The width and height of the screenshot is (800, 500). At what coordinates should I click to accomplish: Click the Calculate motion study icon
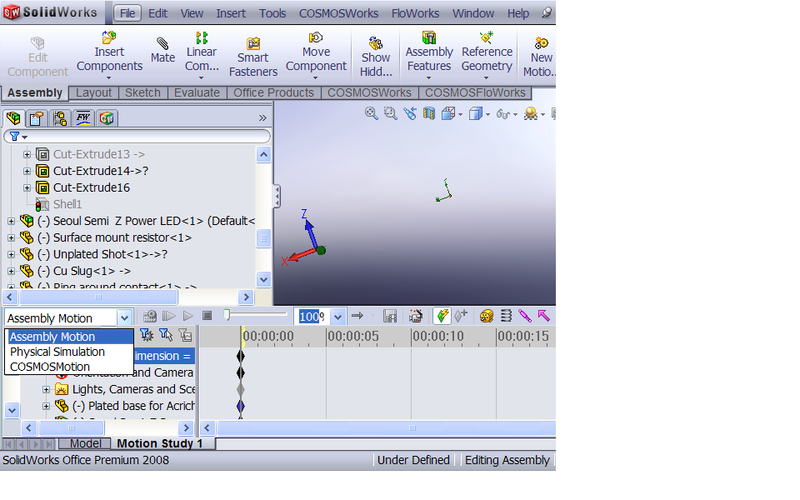[x=149, y=316]
